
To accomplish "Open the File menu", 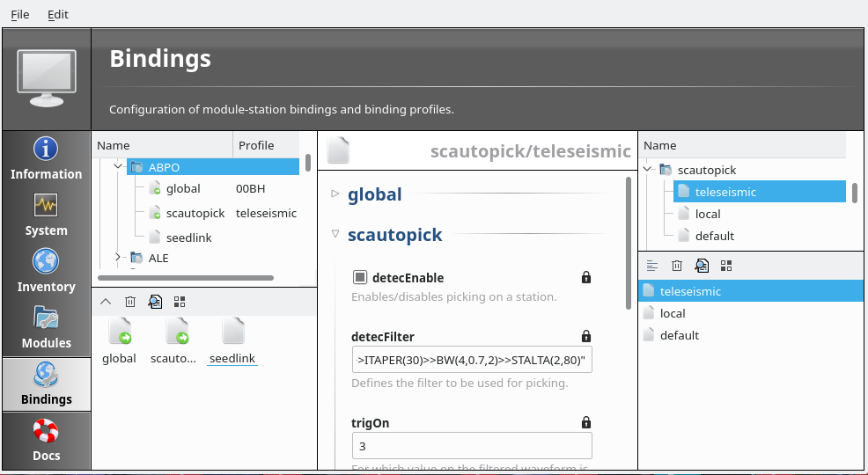I will point(19,14).
